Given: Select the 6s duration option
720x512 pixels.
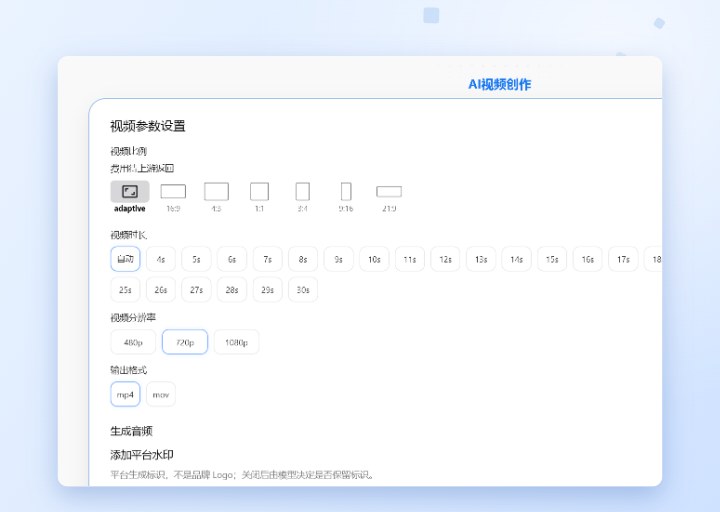Looking at the screenshot, I should point(232,259).
